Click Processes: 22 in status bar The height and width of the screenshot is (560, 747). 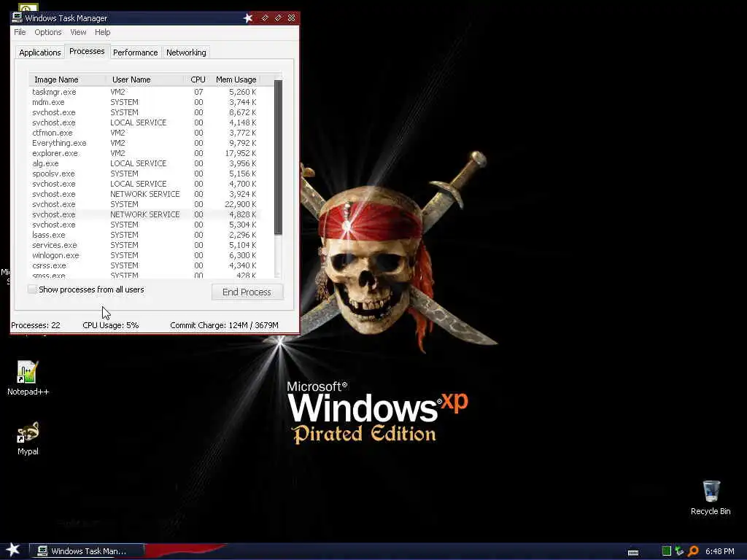(36, 325)
